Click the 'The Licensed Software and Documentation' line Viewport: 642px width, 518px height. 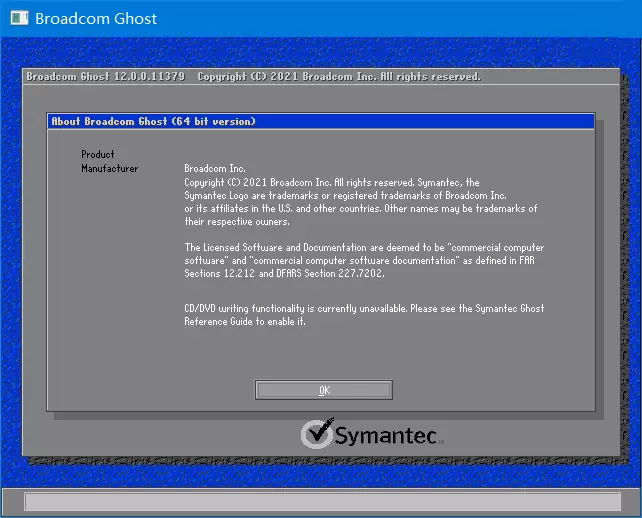[x=364, y=247]
